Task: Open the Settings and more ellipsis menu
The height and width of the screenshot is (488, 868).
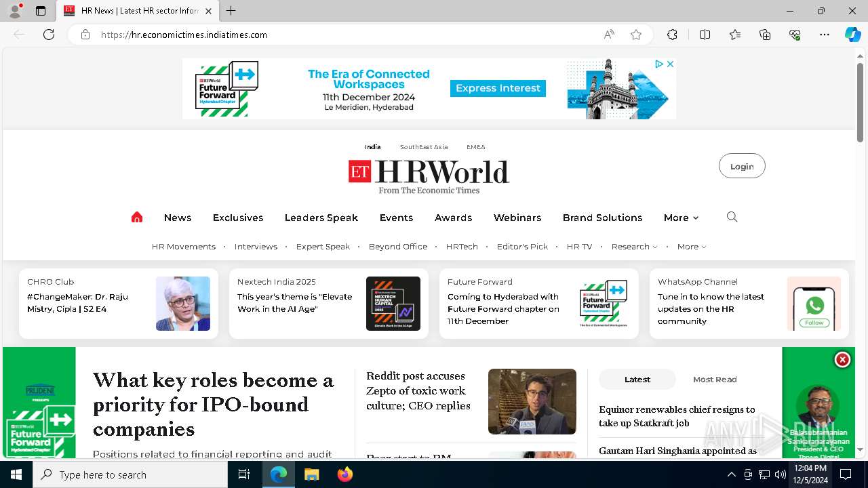Action: click(x=825, y=35)
